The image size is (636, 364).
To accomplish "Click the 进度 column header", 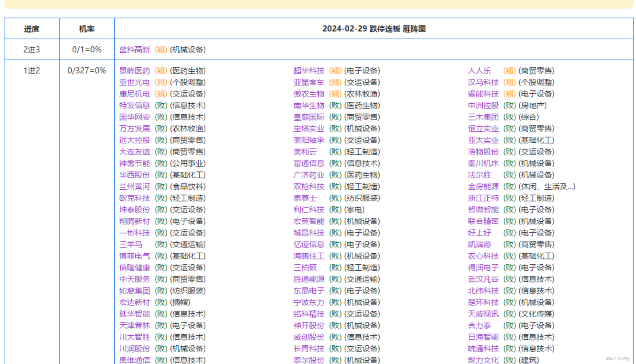I will click(32, 29).
